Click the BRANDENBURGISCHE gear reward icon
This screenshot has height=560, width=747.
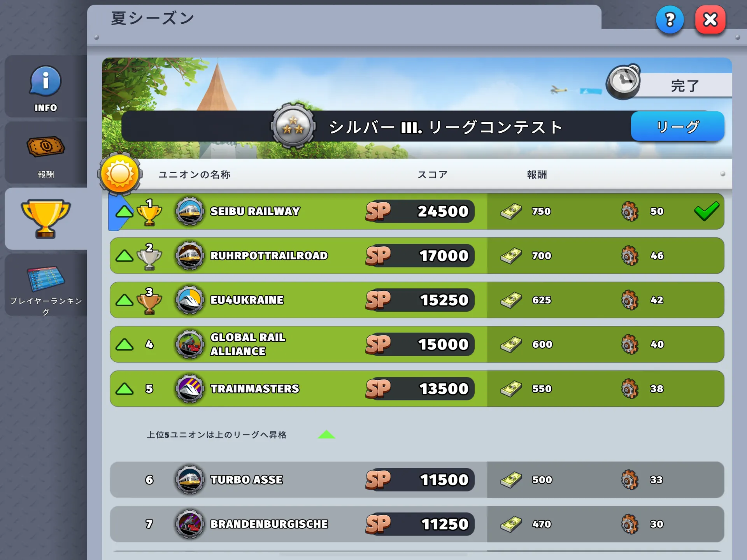pyautogui.click(x=630, y=524)
